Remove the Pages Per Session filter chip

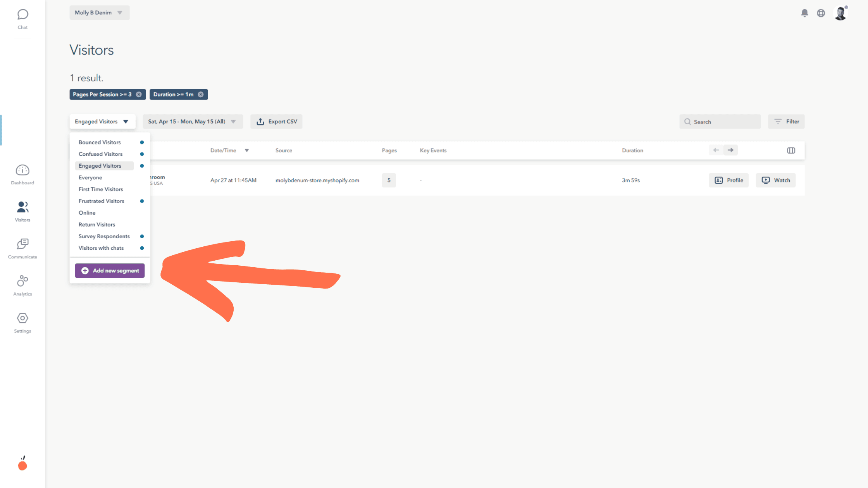click(x=139, y=95)
